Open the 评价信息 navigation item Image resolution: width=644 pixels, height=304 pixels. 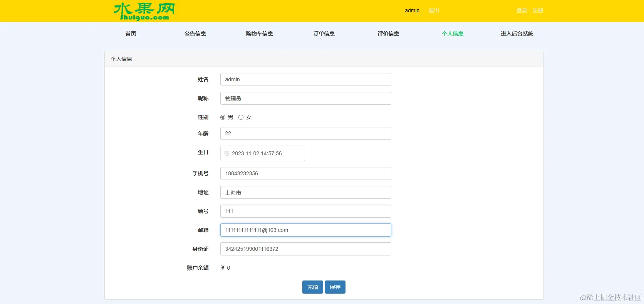388,34
